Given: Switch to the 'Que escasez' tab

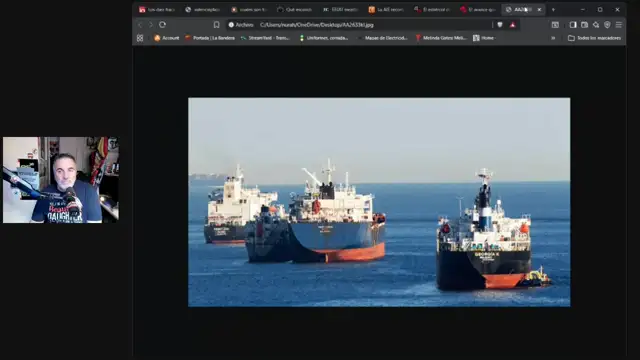Looking at the screenshot, I should (295, 9).
